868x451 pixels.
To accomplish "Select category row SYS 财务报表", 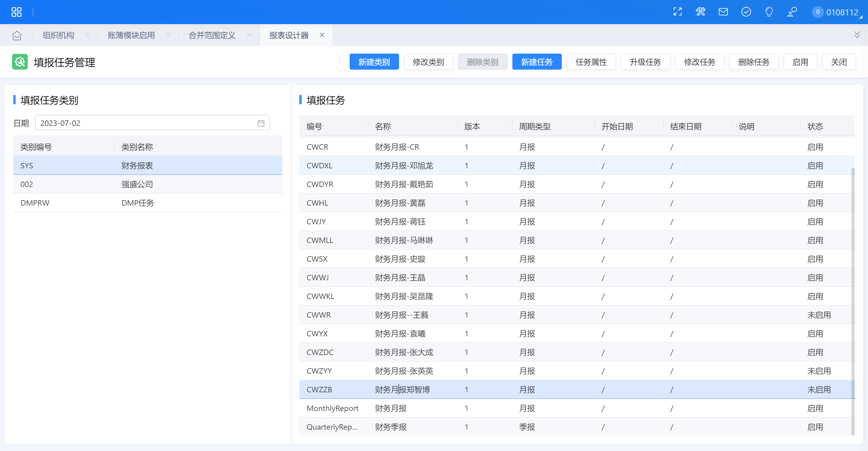I will [148, 165].
